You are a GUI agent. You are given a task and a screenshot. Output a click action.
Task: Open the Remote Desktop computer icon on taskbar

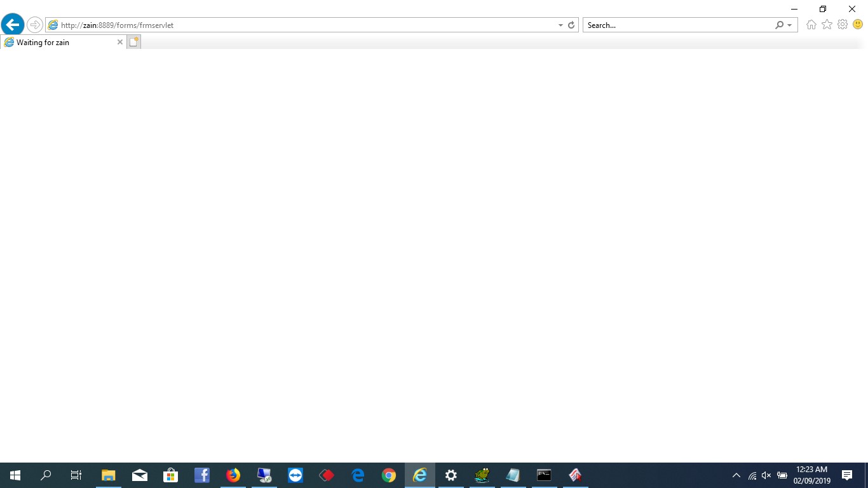point(264,475)
